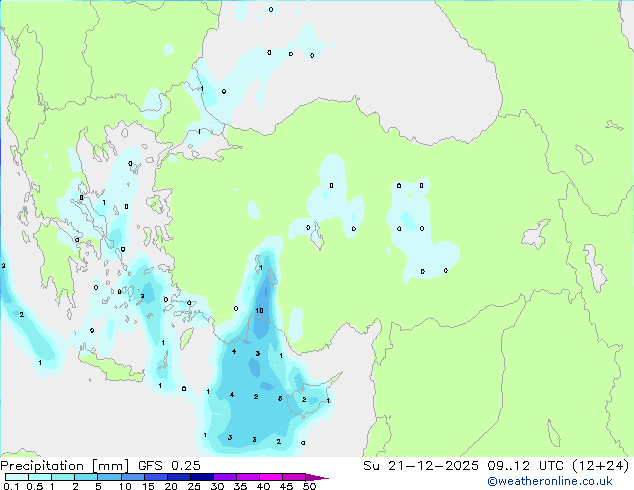Open the weatheronline.co.uk copyright link
634x490 pixels.
tap(550, 481)
